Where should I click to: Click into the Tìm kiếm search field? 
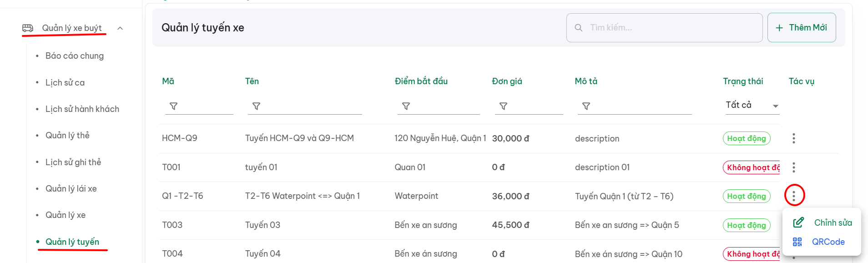pyautogui.click(x=664, y=28)
